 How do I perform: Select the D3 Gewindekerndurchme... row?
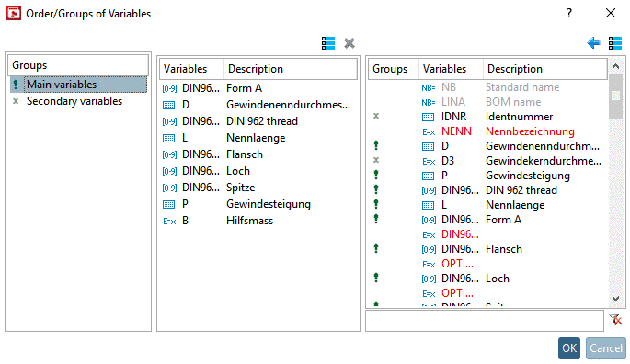pyautogui.click(x=487, y=161)
